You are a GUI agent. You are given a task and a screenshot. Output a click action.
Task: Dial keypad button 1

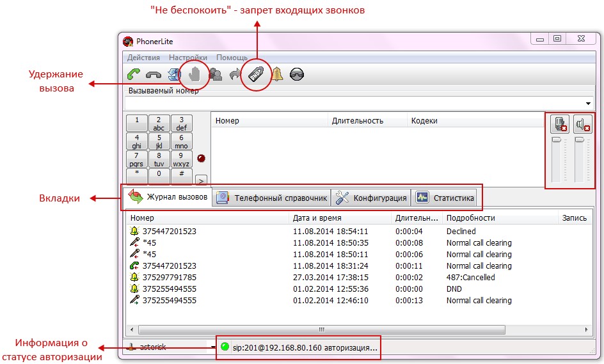(137, 123)
